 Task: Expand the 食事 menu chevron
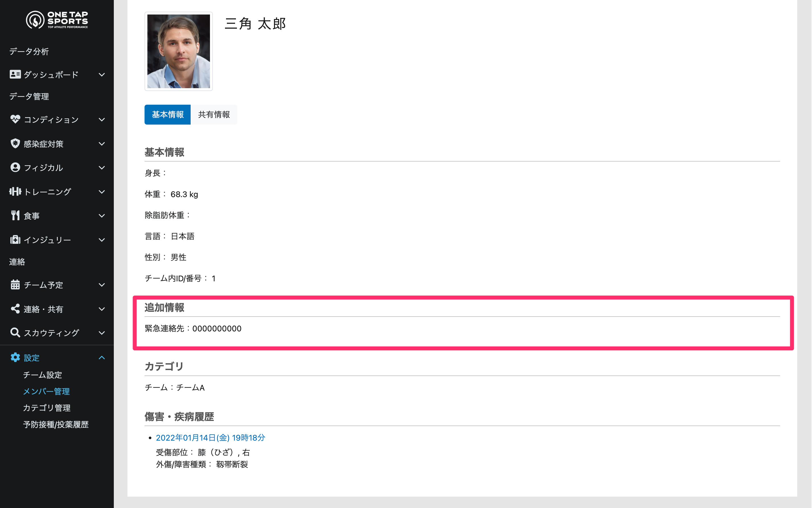click(102, 216)
